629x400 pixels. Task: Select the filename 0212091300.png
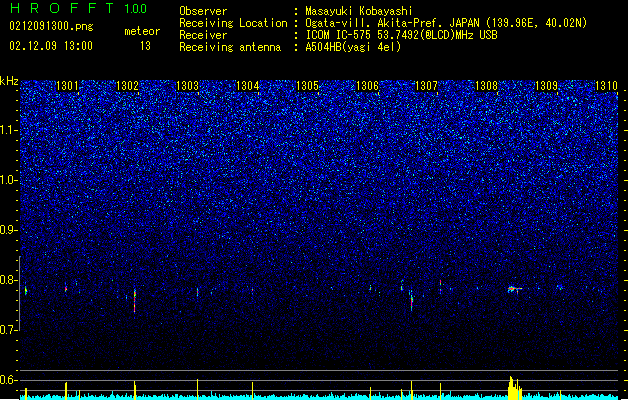pos(51,26)
